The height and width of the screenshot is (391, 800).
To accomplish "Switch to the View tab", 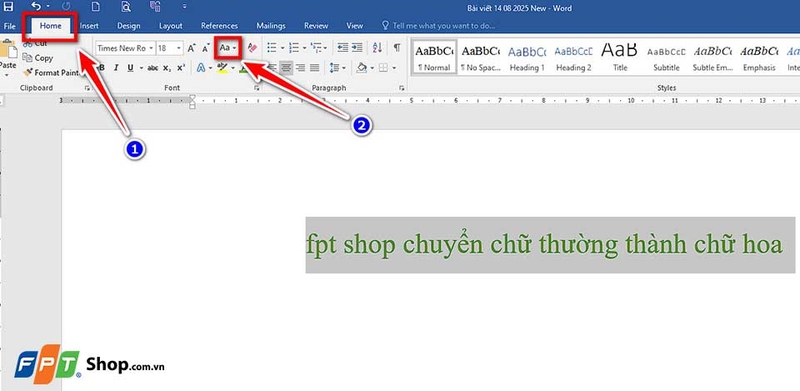I will (355, 26).
